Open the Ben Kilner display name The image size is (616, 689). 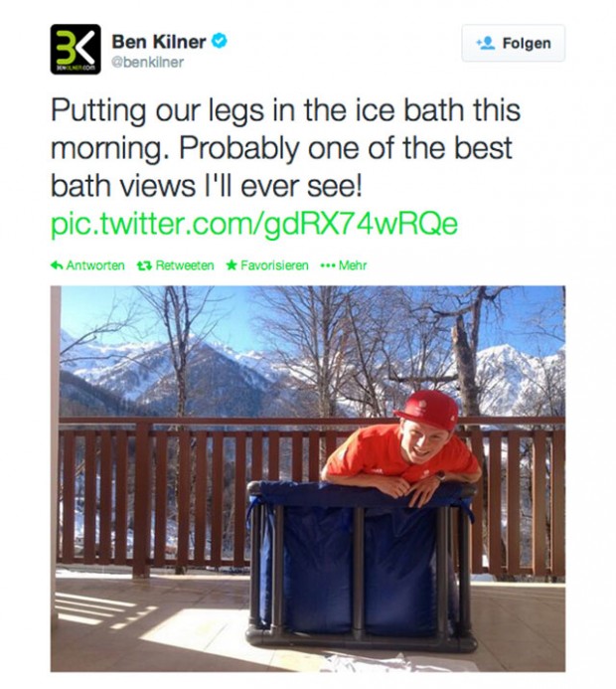click(159, 42)
